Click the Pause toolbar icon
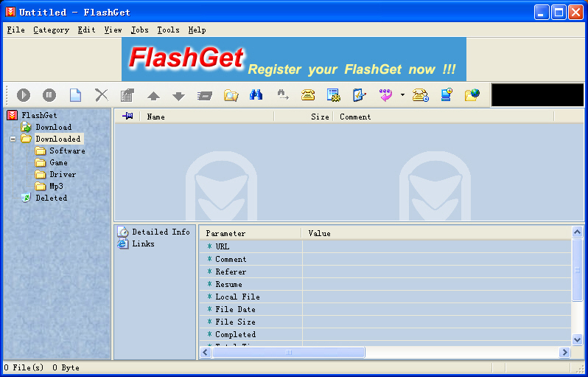 49,95
